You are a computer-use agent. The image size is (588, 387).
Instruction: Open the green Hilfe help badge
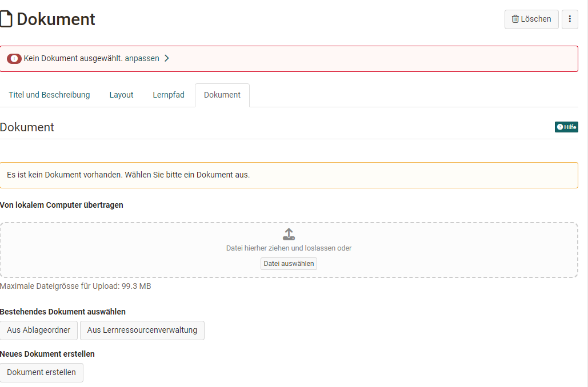coord(566,127)
